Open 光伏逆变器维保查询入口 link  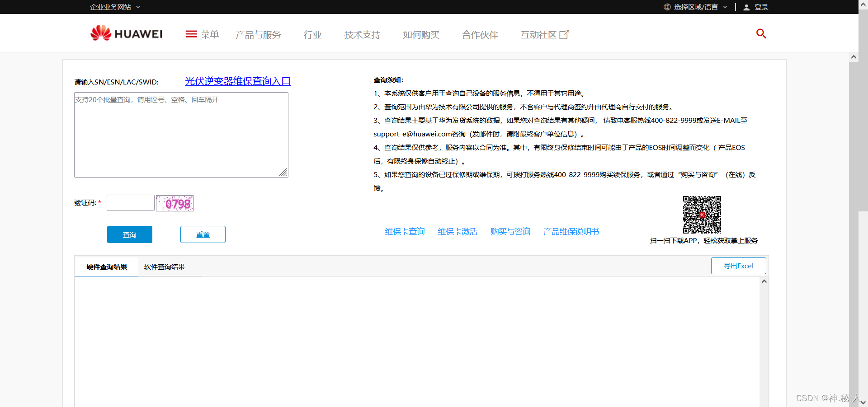tap(238, 81)
